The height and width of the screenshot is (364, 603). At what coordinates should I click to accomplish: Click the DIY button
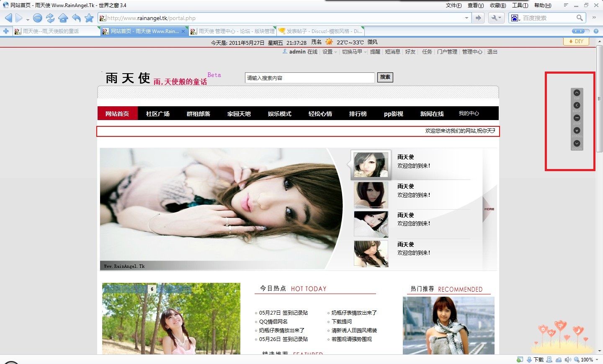coord(576,41)
